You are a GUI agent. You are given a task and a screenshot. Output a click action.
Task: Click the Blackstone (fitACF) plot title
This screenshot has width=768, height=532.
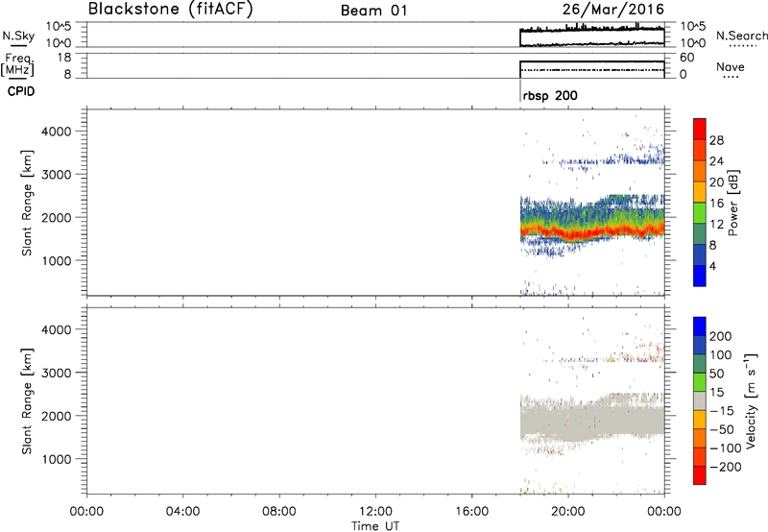pyautogui.click(x=170, y=9)
